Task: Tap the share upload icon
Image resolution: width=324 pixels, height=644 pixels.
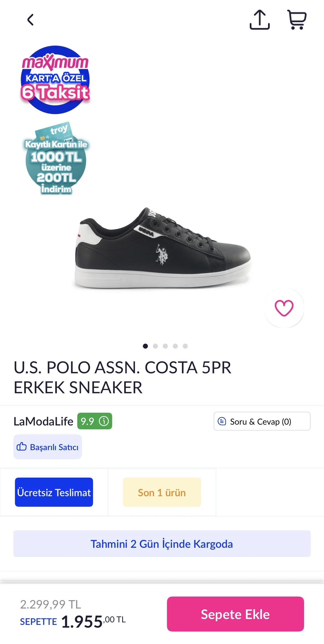Action: [260, 20]
